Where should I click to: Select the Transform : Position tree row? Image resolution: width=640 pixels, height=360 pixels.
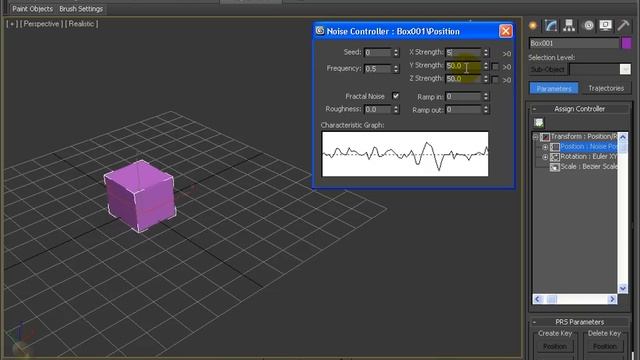[x=584, y=136]
